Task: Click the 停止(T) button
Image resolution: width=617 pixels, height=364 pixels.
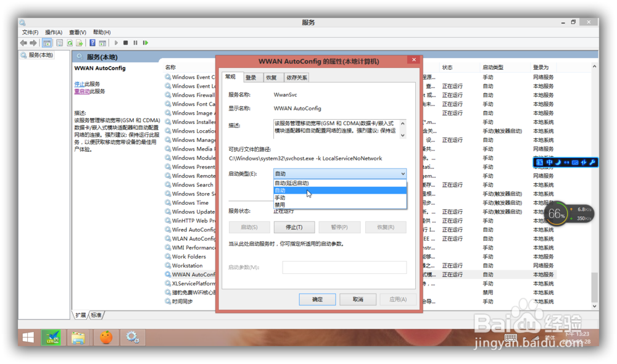Action: pyautogui.click(x=294, y=227)
